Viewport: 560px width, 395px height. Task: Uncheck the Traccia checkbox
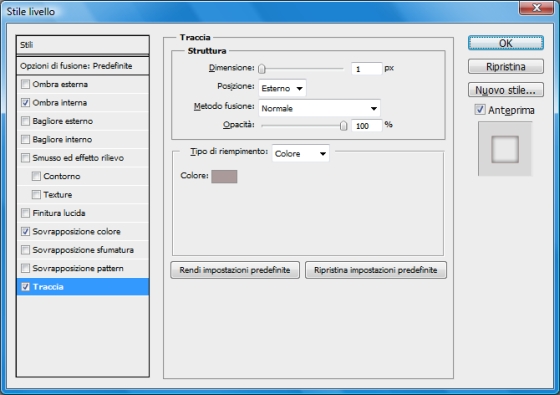[25, 287]
